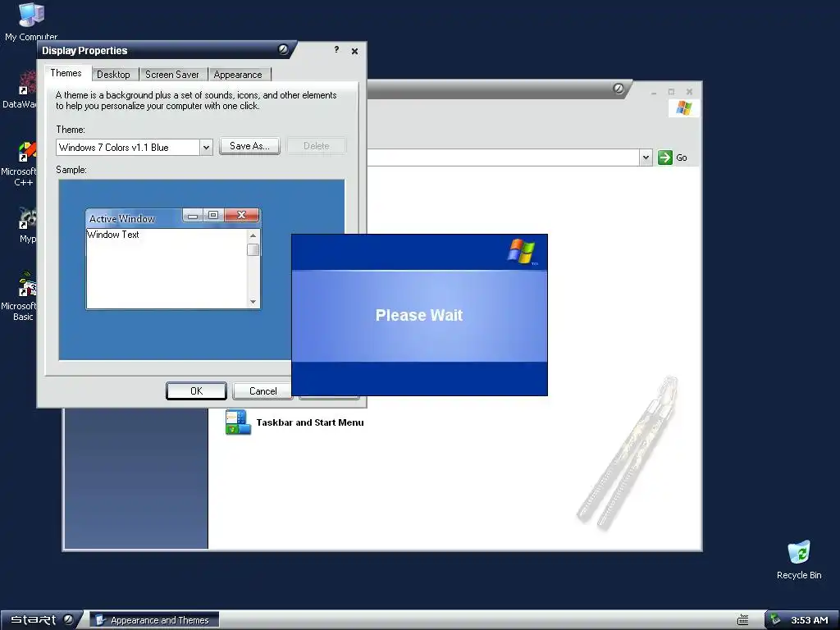Click the Microsoft Basic desktop shortcut
Image resolution: width=840 pixels, height=630 pixels.
(x=27, y=285)
